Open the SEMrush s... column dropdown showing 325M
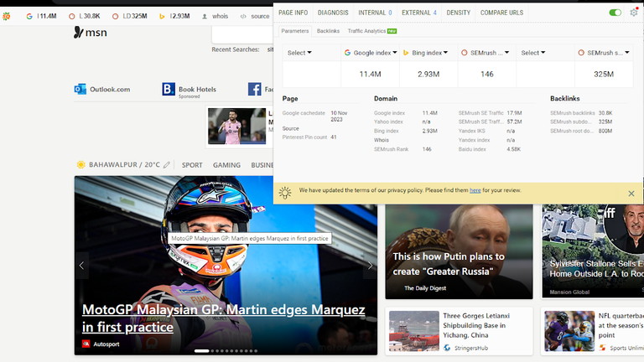The height and width of the screenshot is (362, 644). [604, 53]
